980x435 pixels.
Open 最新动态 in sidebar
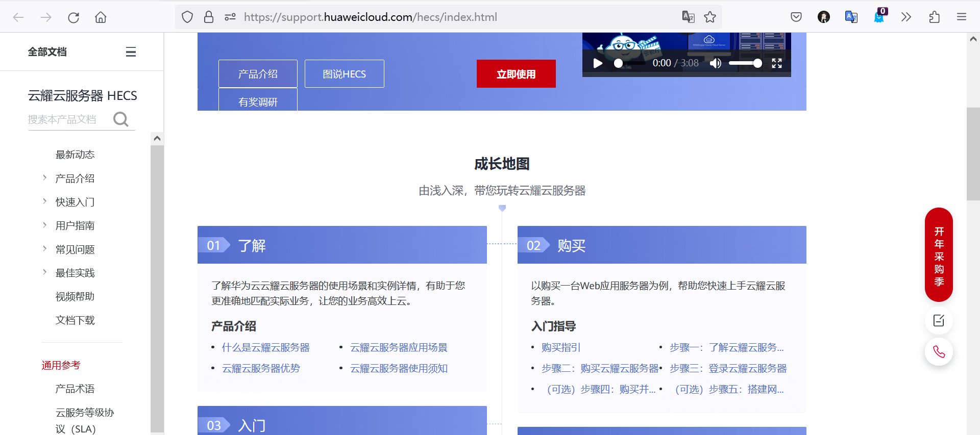point(75,155)
